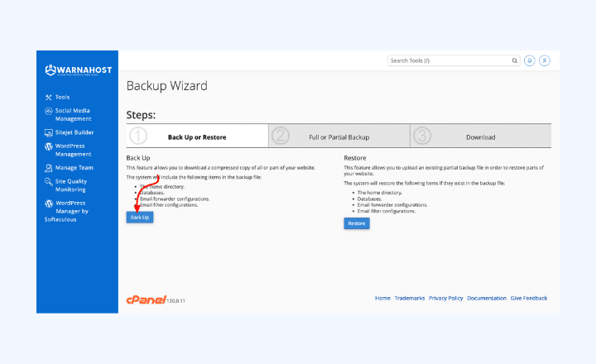This screenshot has width=596, height=364.
Task: Click the WordPress Manager by Softaculous icon
Action: coord(49,204)
